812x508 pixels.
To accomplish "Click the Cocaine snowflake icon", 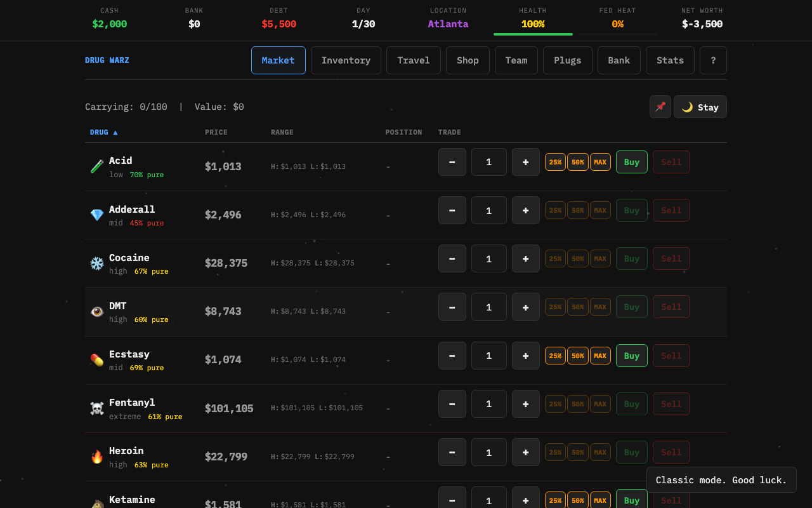I will pyautogui.click(x=96, y=263).
